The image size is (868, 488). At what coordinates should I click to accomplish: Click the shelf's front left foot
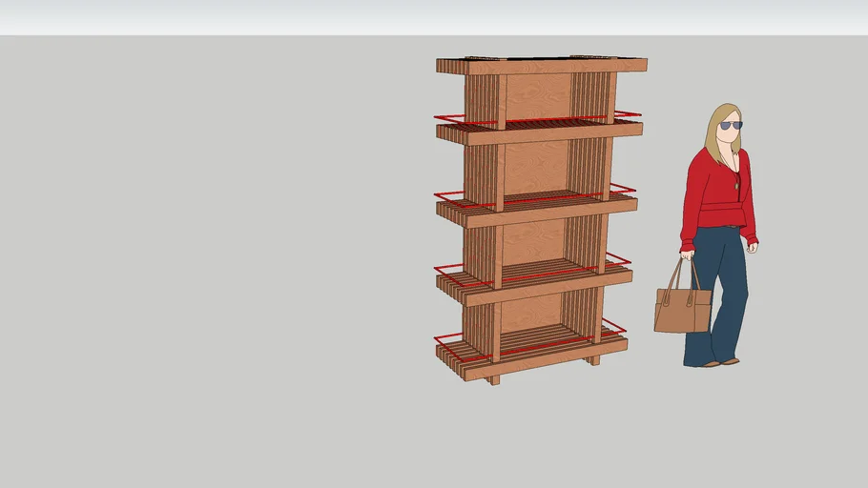click(x=494, y=379)
